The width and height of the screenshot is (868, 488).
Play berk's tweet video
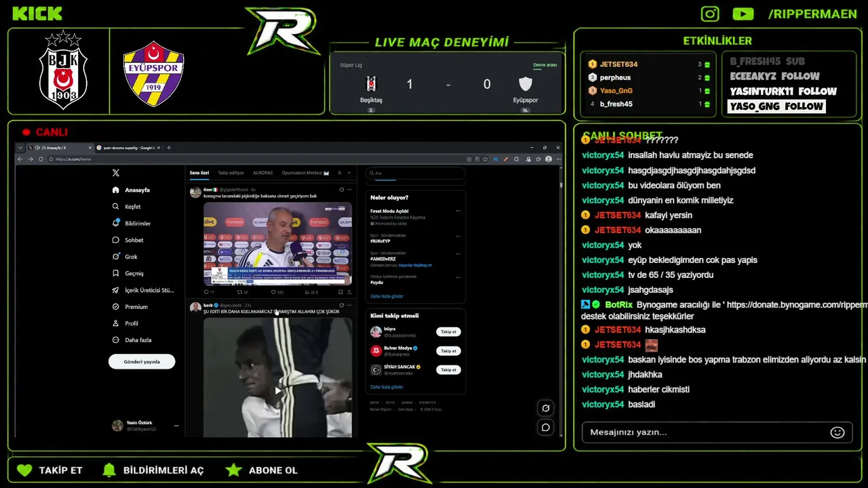click(277, 390)
